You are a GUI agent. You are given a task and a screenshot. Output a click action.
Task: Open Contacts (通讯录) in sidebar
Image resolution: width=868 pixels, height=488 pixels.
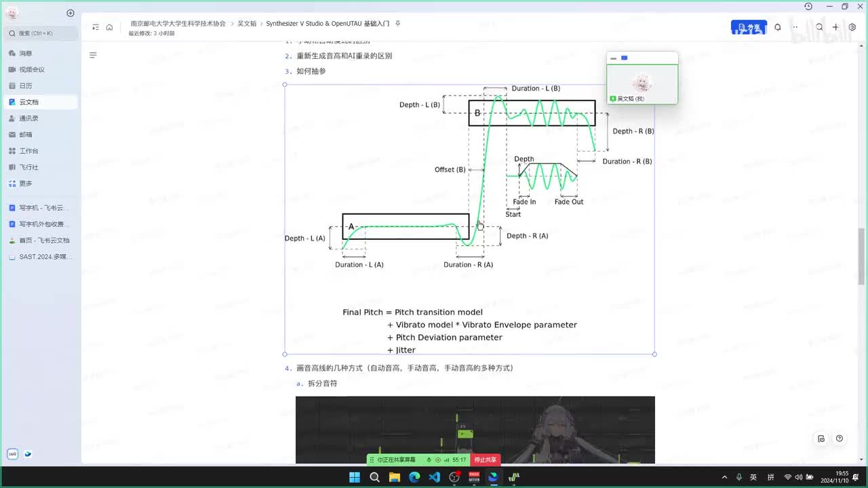pyautogui.click(x=39, y=118)
